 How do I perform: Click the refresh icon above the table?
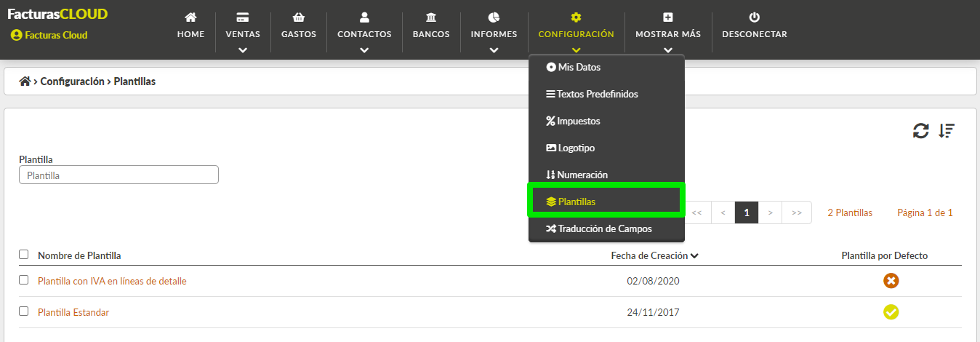920,131
